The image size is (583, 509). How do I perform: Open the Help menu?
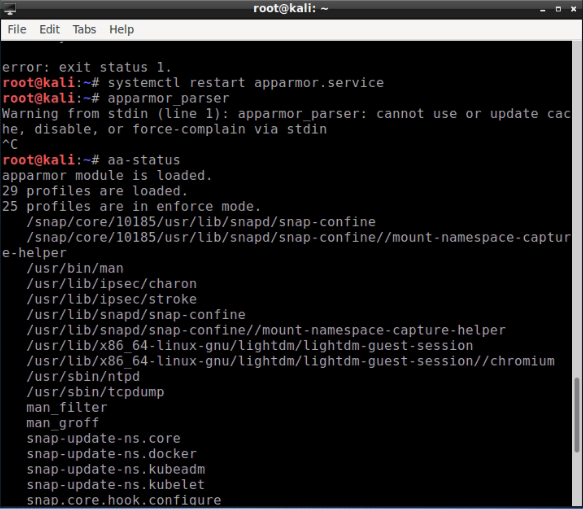(x=122, y=29)
